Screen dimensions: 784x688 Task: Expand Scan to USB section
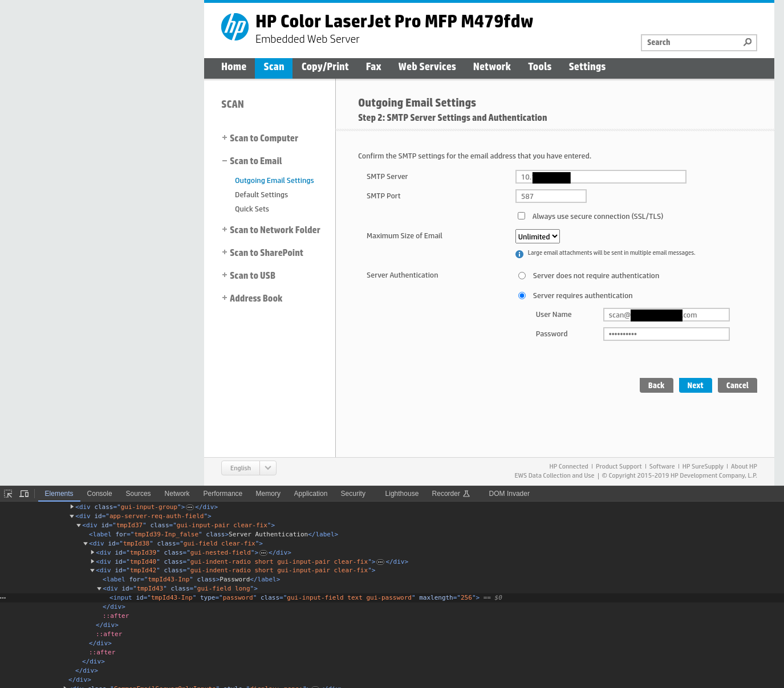click(225, 275)
